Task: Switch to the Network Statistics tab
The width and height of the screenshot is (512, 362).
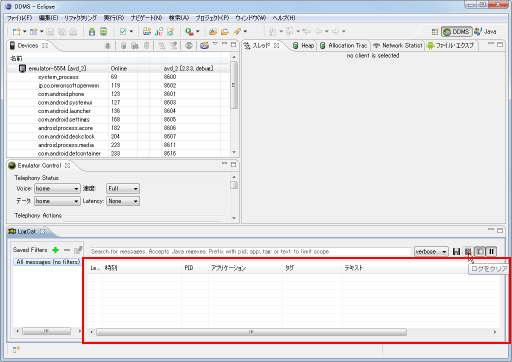Action: click(x=397, y=46)
